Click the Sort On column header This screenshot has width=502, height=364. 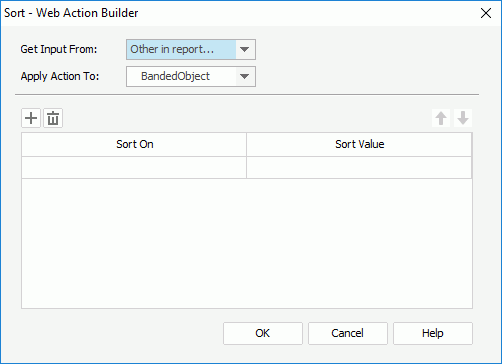click(134, 144)
